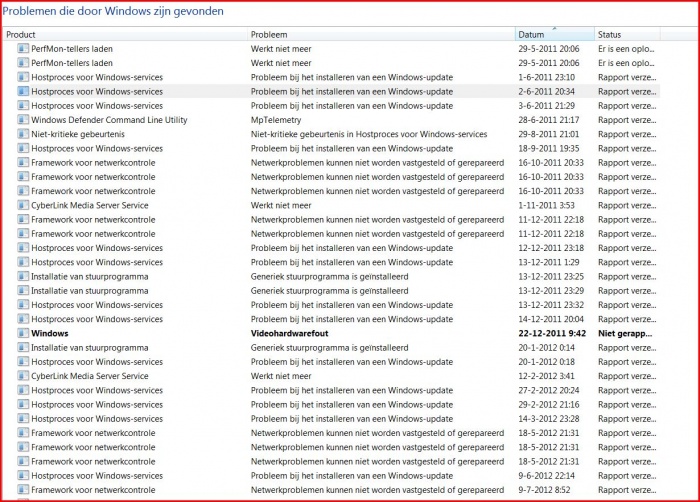Select the date '2-6-2011 20:34'

(x=546, y=91)
